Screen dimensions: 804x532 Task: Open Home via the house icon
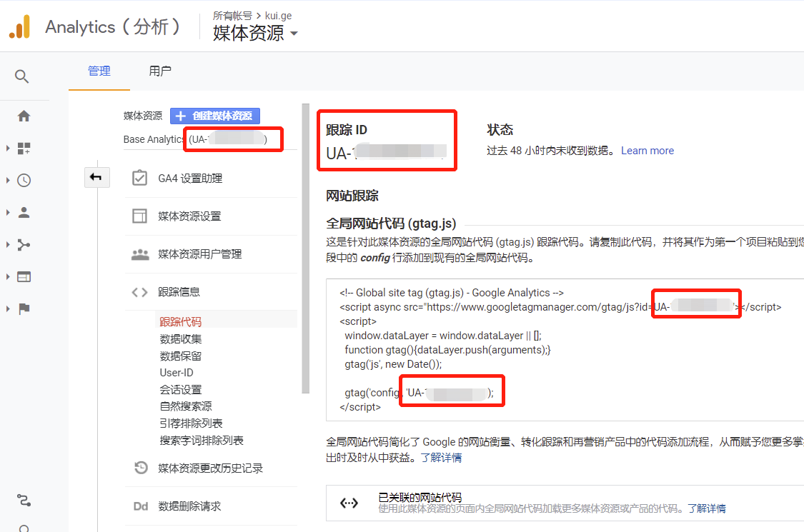pos(24,114)
